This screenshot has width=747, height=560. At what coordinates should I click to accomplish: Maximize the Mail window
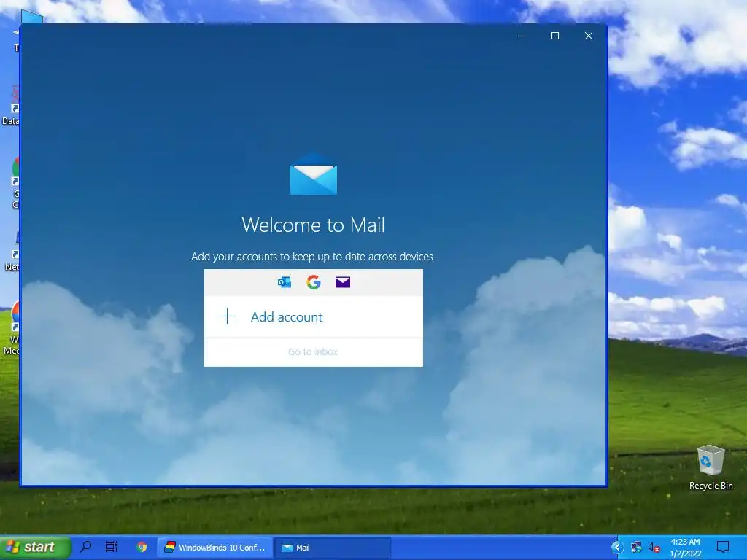(555, 36)
